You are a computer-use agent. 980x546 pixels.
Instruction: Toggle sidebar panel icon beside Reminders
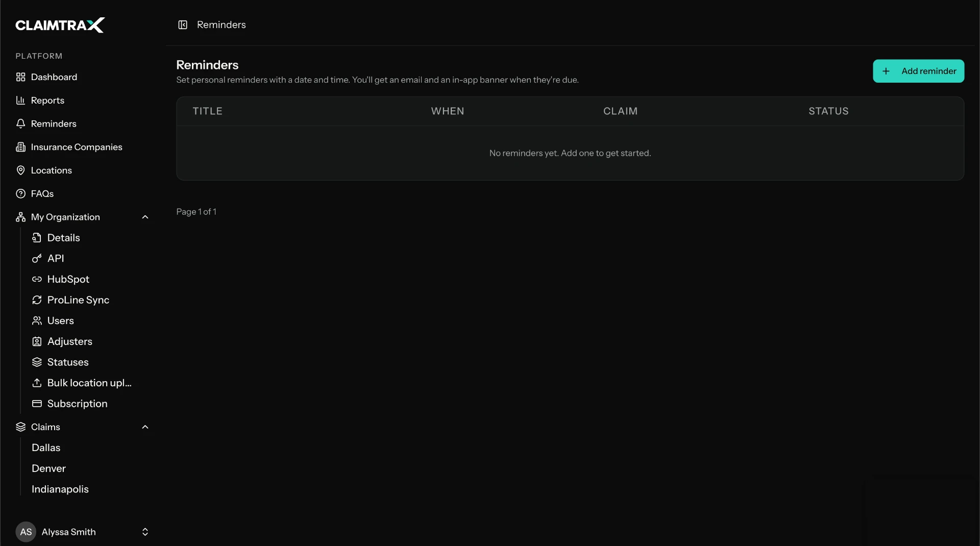pos(183,24)
